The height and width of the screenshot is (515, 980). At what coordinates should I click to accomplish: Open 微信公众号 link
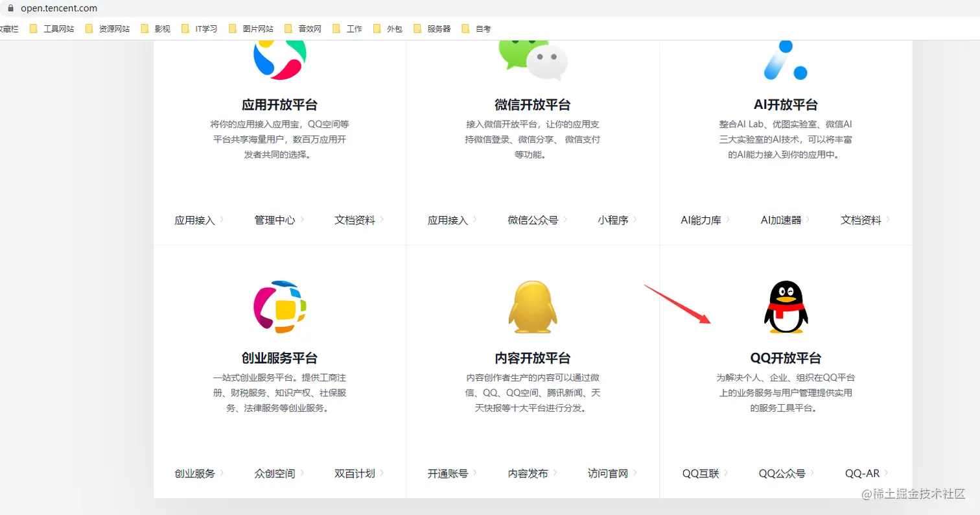[x=537, y=220]
